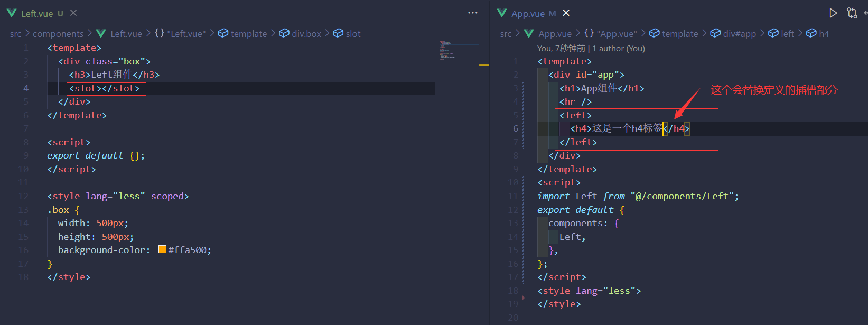Viewport: 868px width, 325px height.
Task: Select the "App.vue" braces symbol breadcrumb
Action: click(x=610, y=34)
